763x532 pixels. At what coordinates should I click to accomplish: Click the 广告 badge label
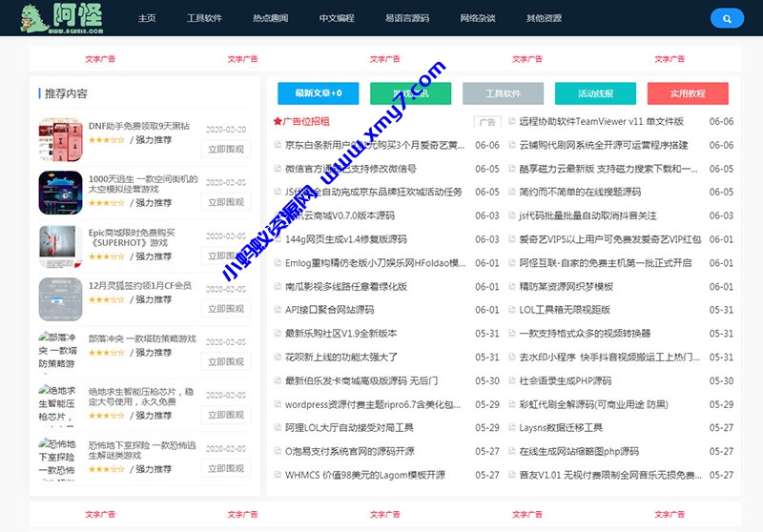pos(487,122)
